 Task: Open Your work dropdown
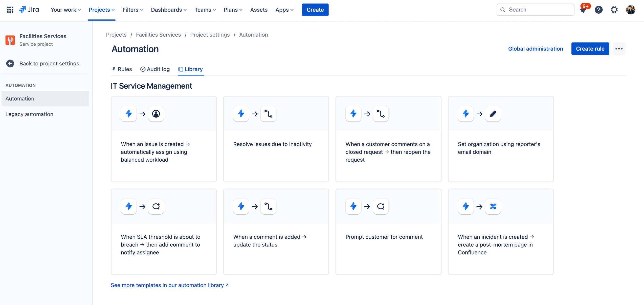click(x=66, y=9)
